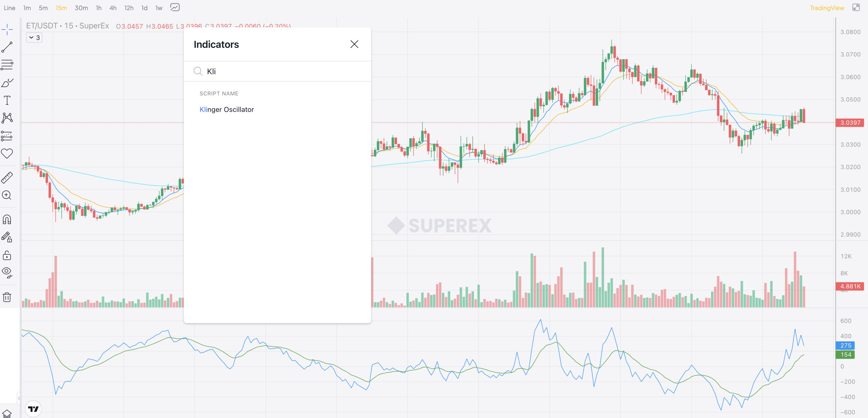This screenshot has width=868, height=418.
Task: Add to favorites with heart icon
Action: coord(7,154)
